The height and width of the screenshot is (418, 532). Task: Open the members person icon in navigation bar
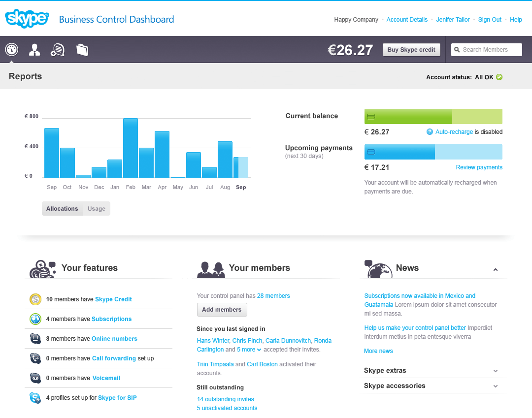34,49
